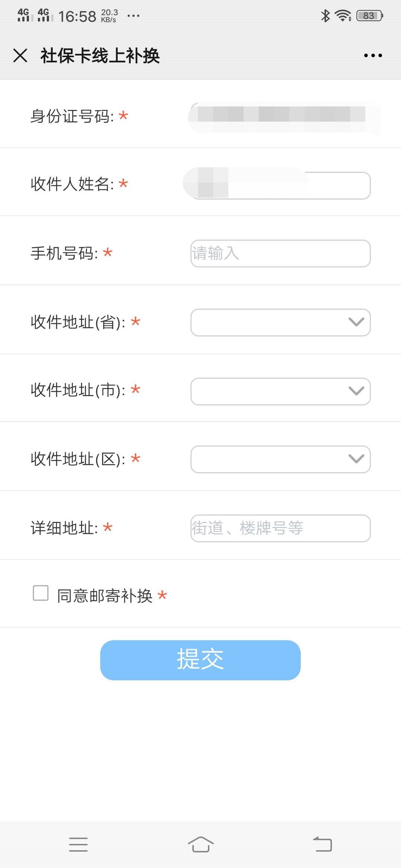
Task: Tap the Android home navigation icon
Action: point(200,844)
